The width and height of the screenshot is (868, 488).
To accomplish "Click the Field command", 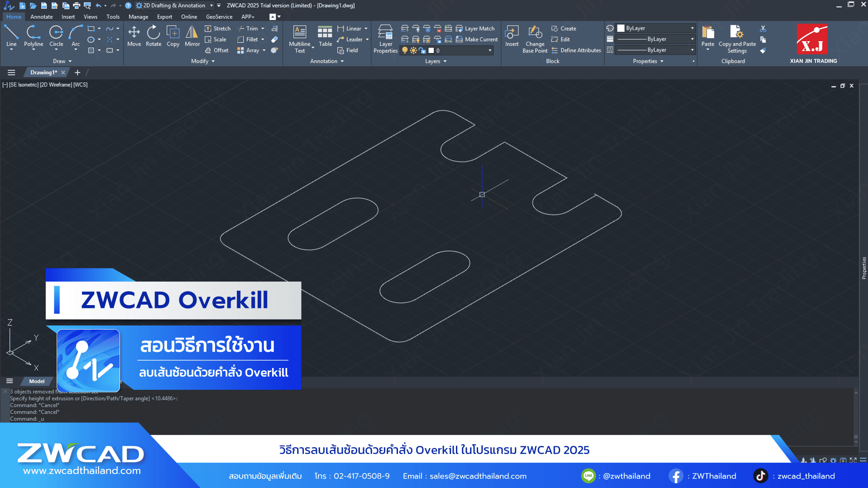I will point(348,50).
